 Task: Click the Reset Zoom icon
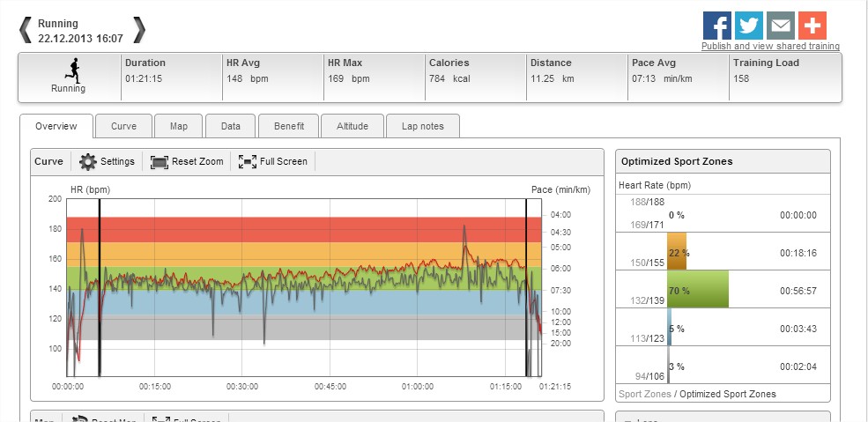pyautogui.click(x=160, y=162)
